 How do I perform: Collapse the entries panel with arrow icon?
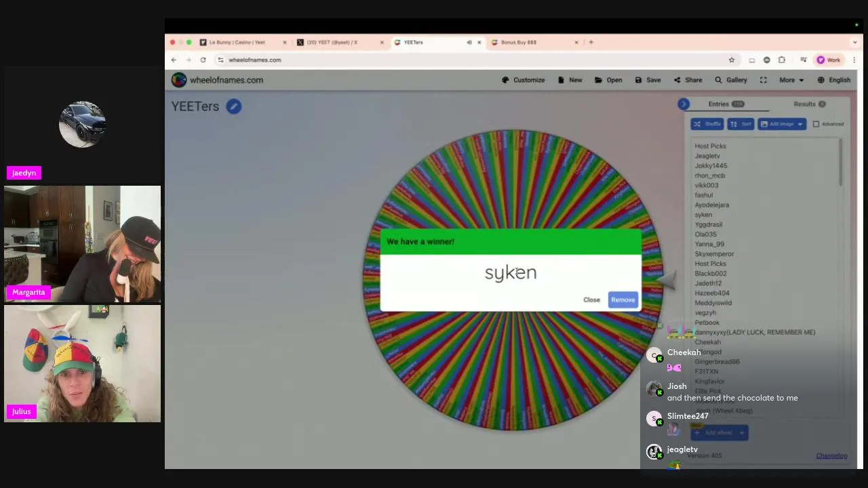point(684,104)
